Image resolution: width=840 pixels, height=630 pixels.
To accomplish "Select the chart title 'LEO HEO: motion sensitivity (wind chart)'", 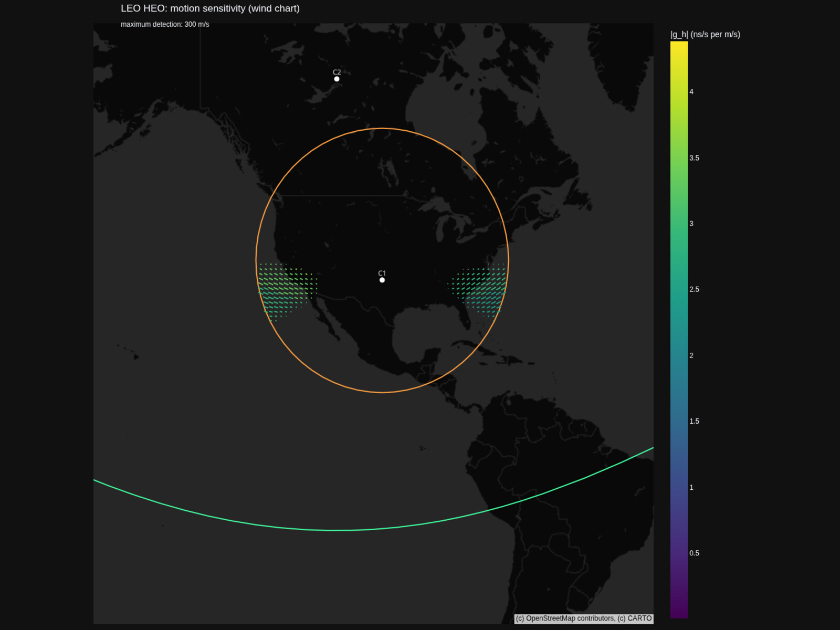I will [x=210, y=8].
